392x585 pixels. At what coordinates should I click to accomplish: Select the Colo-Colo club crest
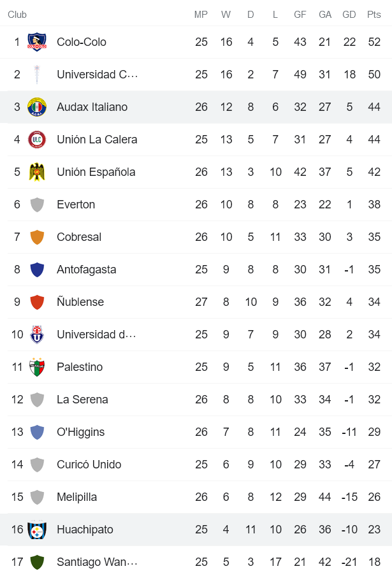(36, 41)
